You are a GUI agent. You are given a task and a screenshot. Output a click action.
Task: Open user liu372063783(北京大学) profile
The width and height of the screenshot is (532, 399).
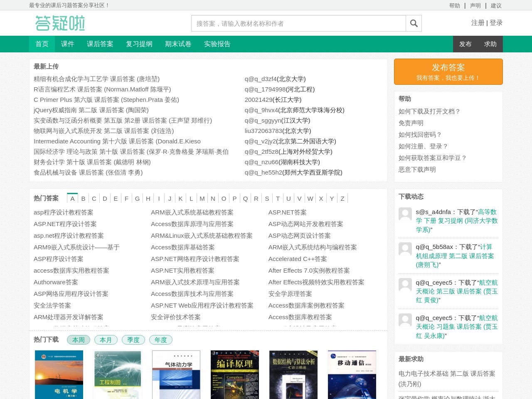click(x=278, y=131)
